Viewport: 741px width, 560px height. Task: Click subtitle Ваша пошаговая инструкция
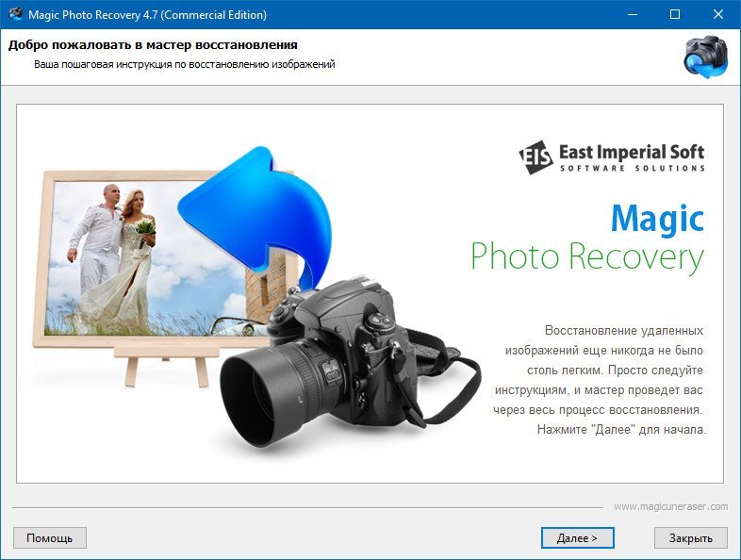point(184,64)
